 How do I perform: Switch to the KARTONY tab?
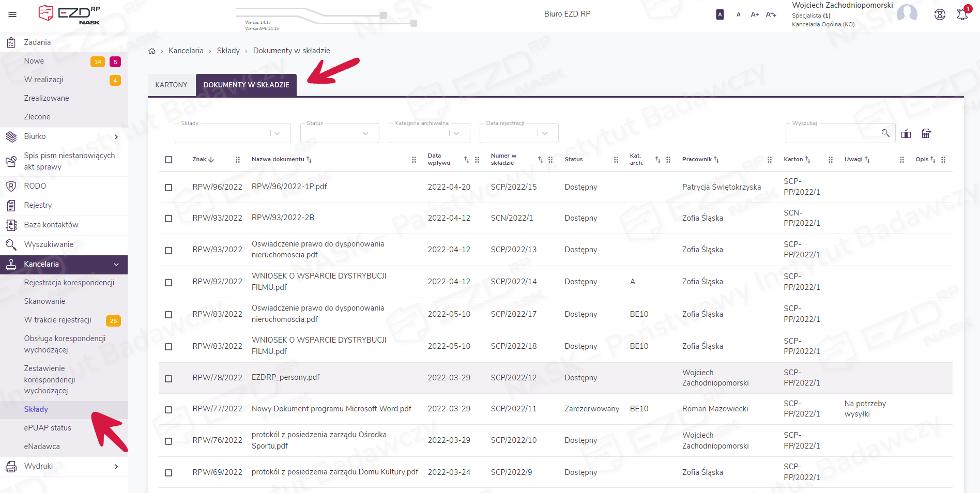[x=171, y=85]
